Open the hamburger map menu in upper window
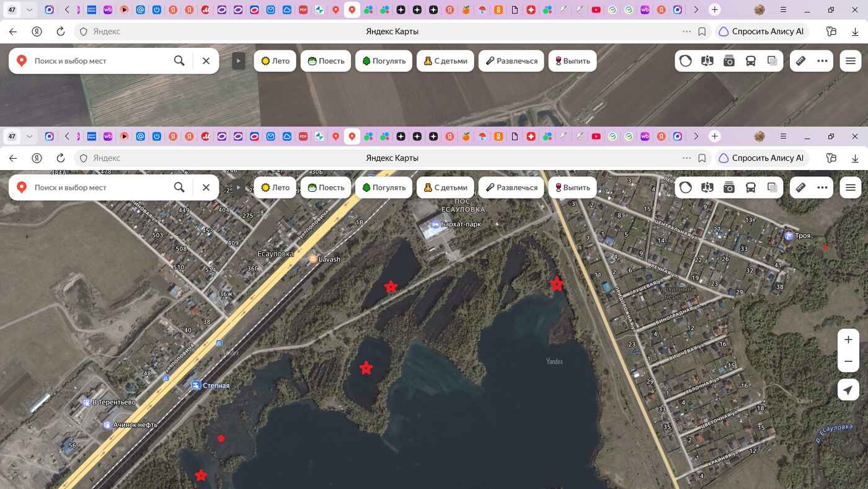 coord(851,61)
